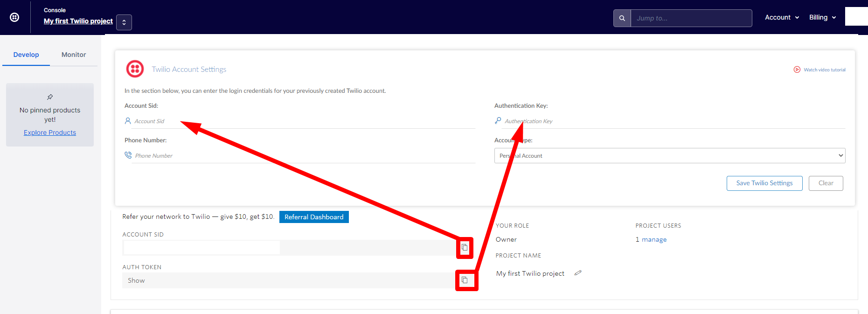Screen dimensions: 868x314
Task: Click the user icon beside Account Sid
Action: pos(128,121)
